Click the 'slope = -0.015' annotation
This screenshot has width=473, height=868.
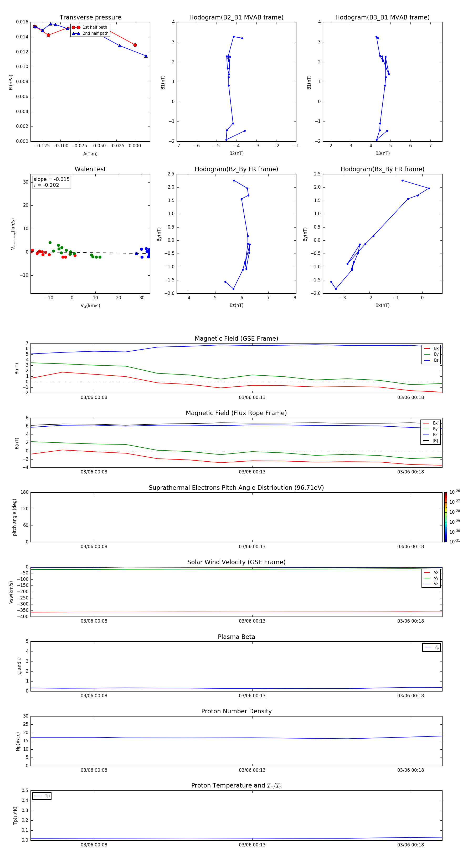(x=52, y=179)
